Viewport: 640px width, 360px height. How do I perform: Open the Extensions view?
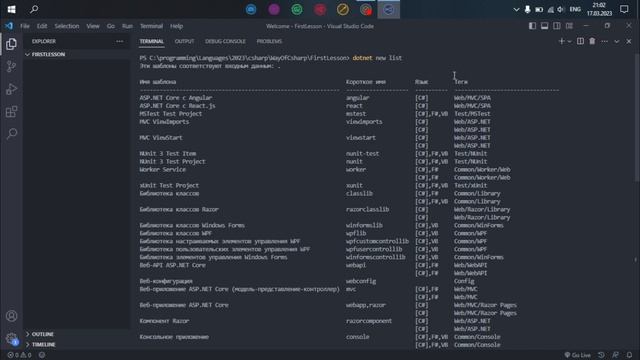(x=11, y=111)
